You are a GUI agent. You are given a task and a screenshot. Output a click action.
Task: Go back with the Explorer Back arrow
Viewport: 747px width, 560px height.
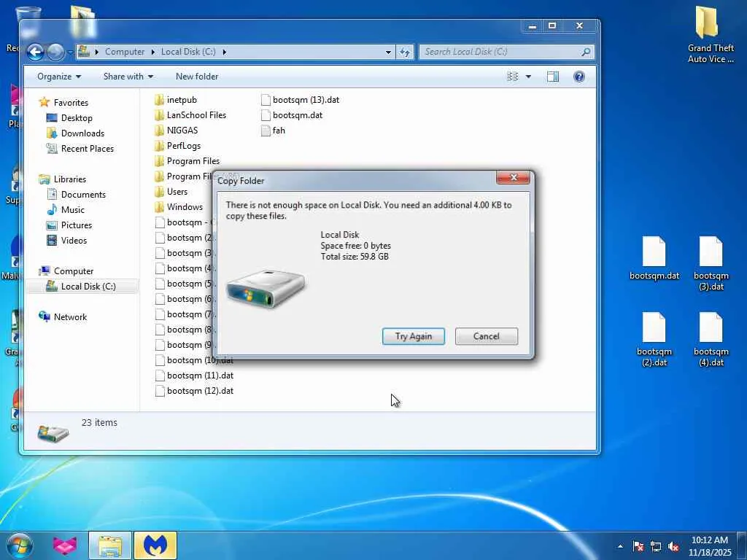[35, 52]
